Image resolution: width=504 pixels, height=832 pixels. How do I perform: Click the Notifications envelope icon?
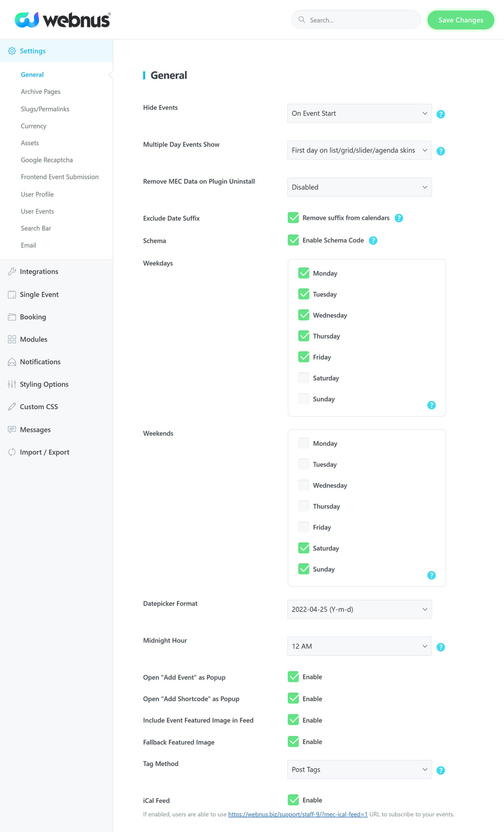(12, 362)
